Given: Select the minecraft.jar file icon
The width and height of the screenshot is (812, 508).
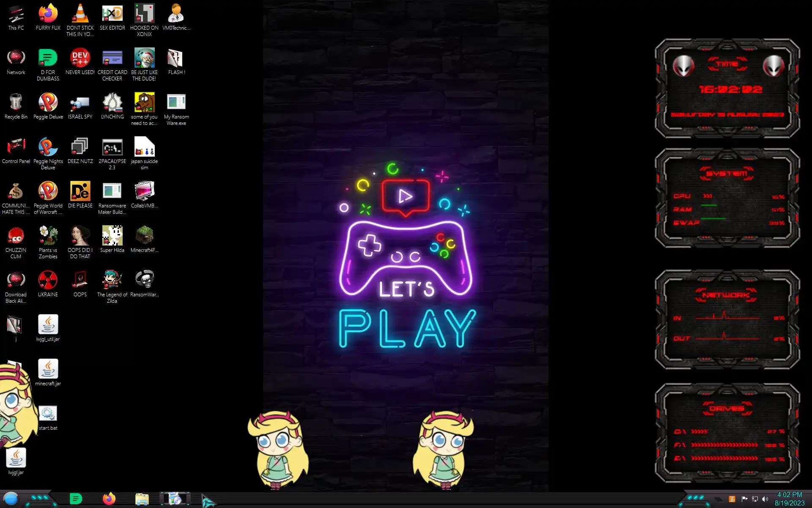Looking at the screenshot, I should coord(48,369).
